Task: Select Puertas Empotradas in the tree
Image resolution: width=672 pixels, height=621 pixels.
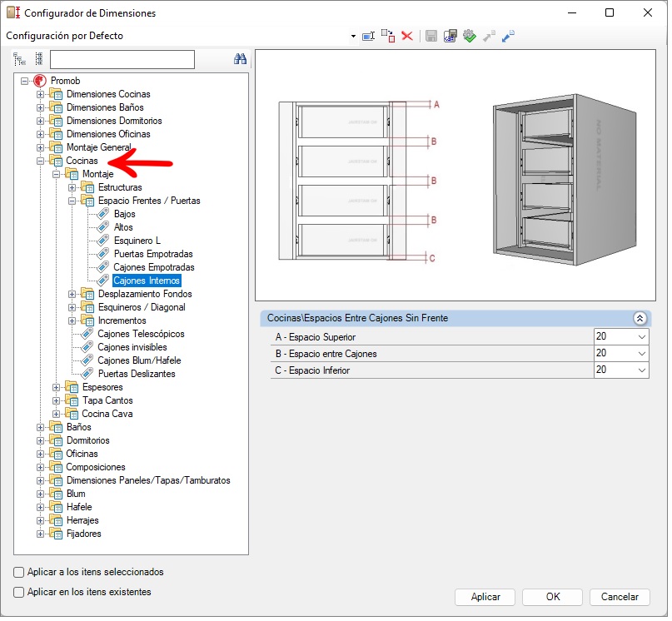Action: tap(153, 254)
